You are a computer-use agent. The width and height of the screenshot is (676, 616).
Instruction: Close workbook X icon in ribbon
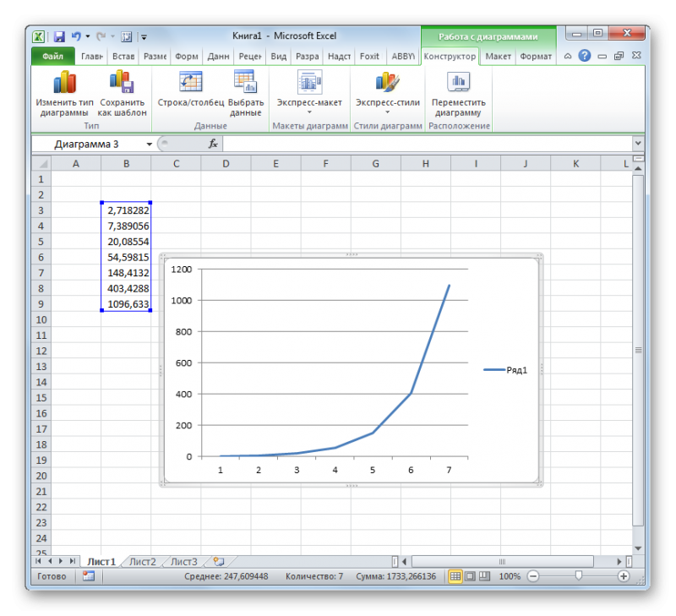[x=636, y=56]
